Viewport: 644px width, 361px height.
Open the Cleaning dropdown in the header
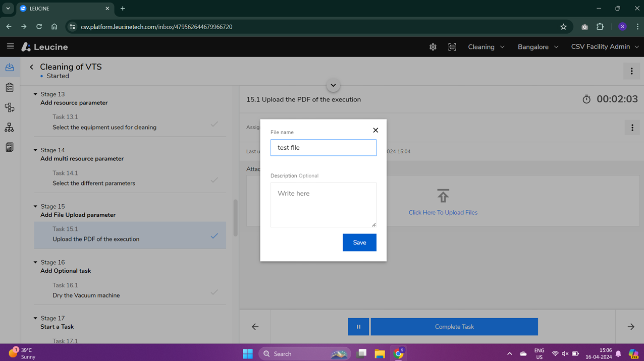[x=486, y=47]
